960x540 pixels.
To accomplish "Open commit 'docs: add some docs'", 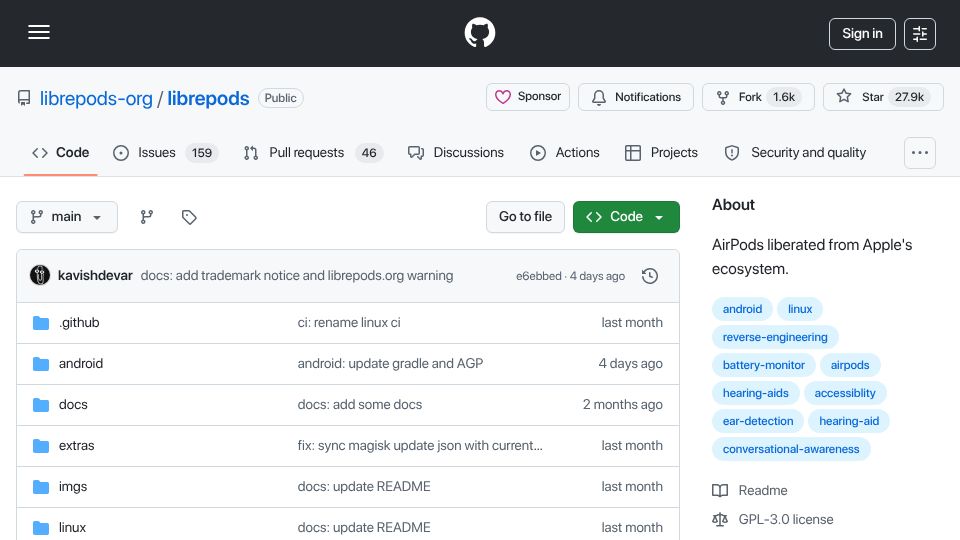I will (359, 405).
